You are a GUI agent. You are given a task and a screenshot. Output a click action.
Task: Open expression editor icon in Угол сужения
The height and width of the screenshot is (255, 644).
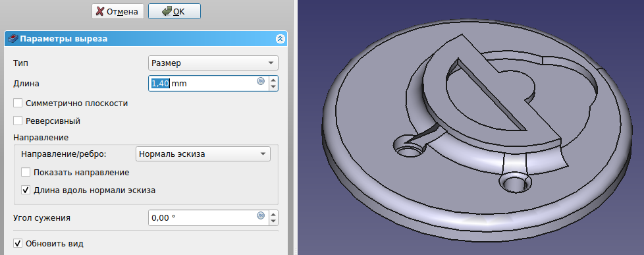[x=260, y=215]
